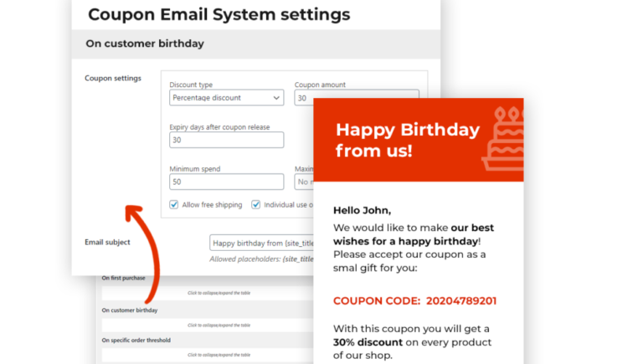Screen dimensions: 643x364
Task: Click the Allowed placeholders hint text
Action: (x=261, y=259)
